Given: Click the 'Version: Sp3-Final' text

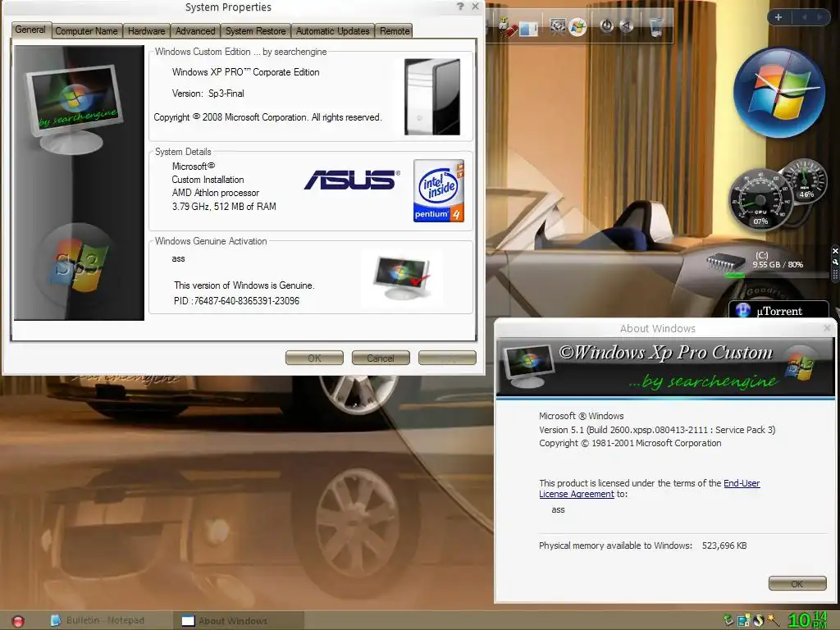Looking at the screenshot, I should [x=208, y=94].
